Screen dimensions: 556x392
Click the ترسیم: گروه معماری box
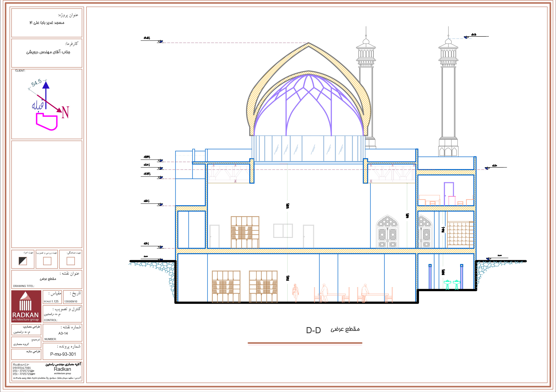[26, 342]
